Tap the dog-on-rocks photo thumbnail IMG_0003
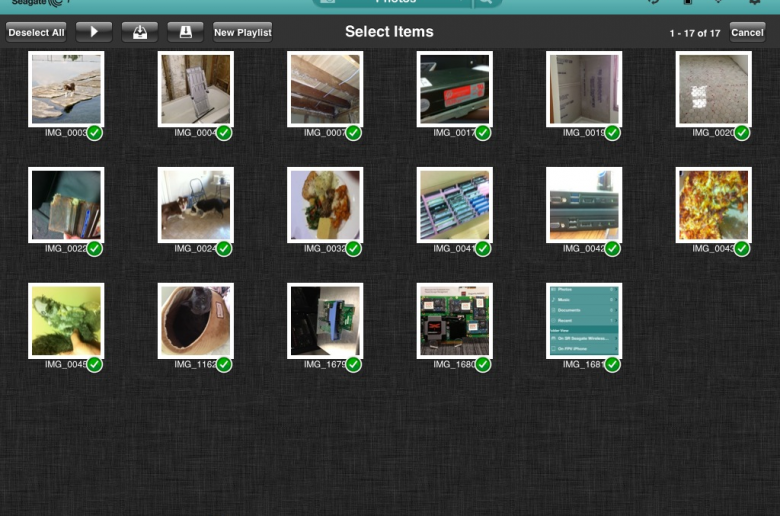 (66, 89)
